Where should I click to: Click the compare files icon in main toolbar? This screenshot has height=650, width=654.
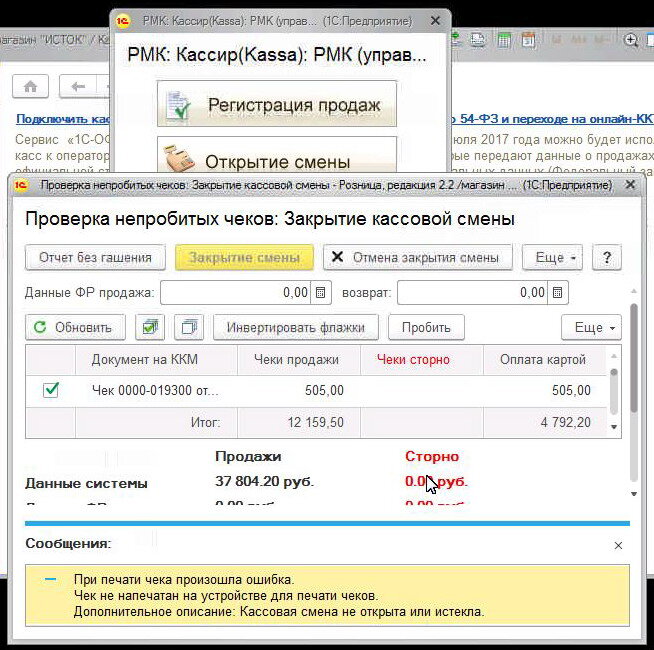tap(478, 40)
